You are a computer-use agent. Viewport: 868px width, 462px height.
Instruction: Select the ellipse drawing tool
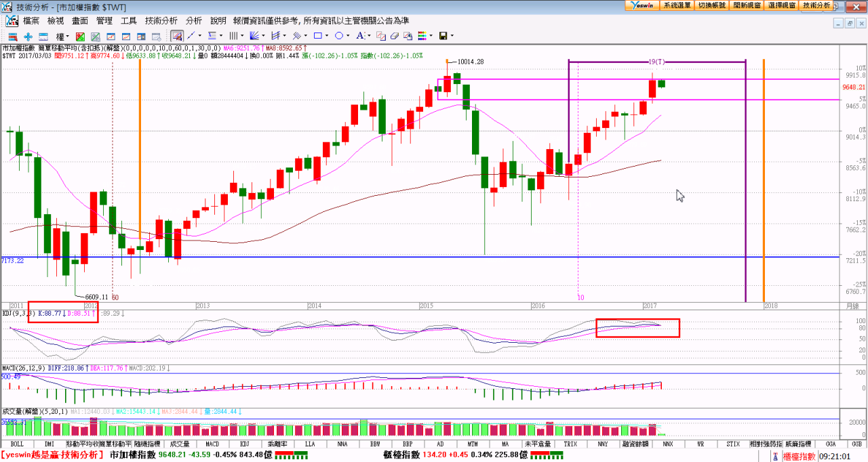338,36
